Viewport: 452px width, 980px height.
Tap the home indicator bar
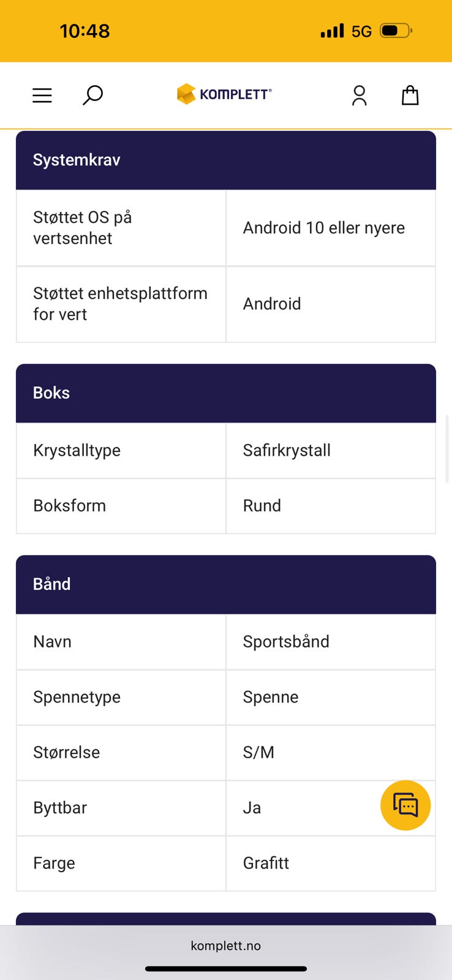(x=226, y=969)
